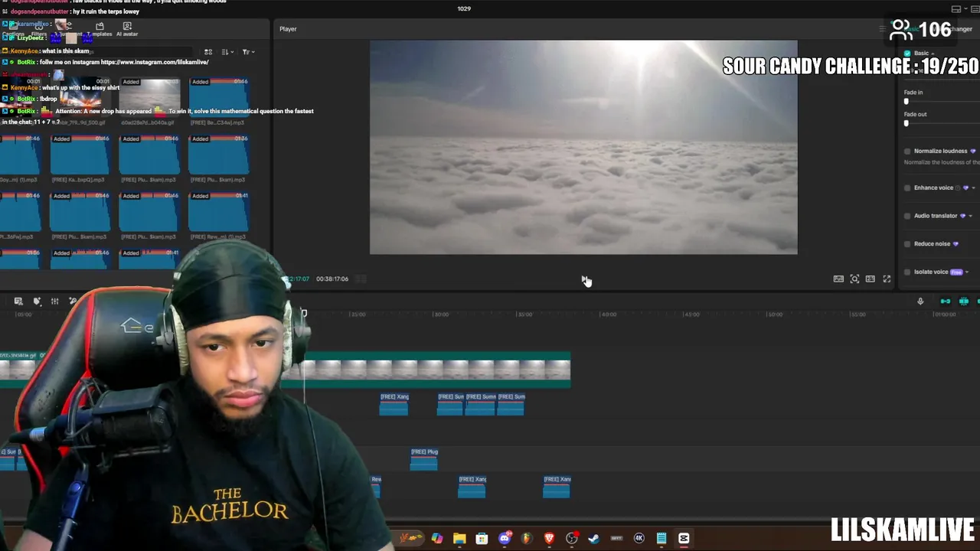Open Notepad from the taskbar

[x=661, y=539]
